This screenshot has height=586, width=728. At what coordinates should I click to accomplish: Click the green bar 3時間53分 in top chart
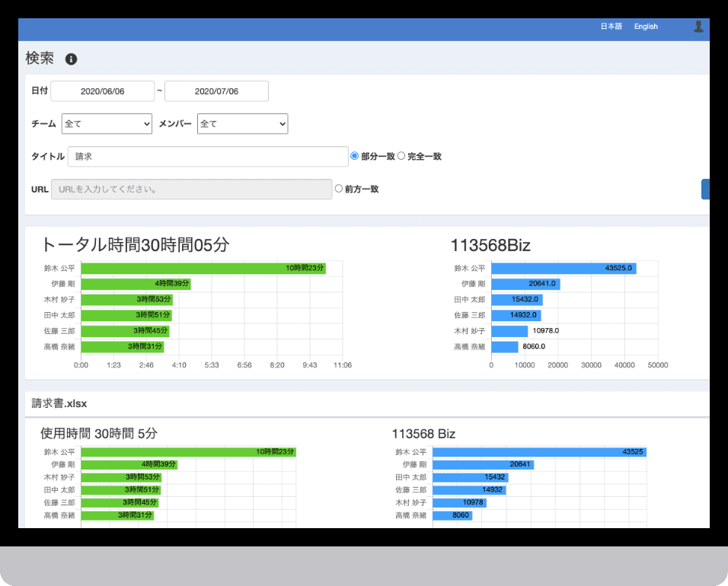coord(126,300)
